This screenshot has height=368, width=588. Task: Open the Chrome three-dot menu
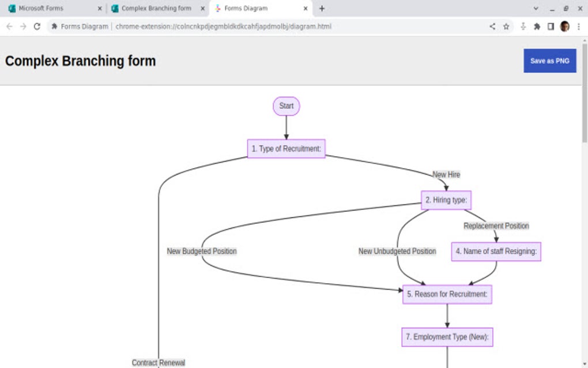coord(578,26)
